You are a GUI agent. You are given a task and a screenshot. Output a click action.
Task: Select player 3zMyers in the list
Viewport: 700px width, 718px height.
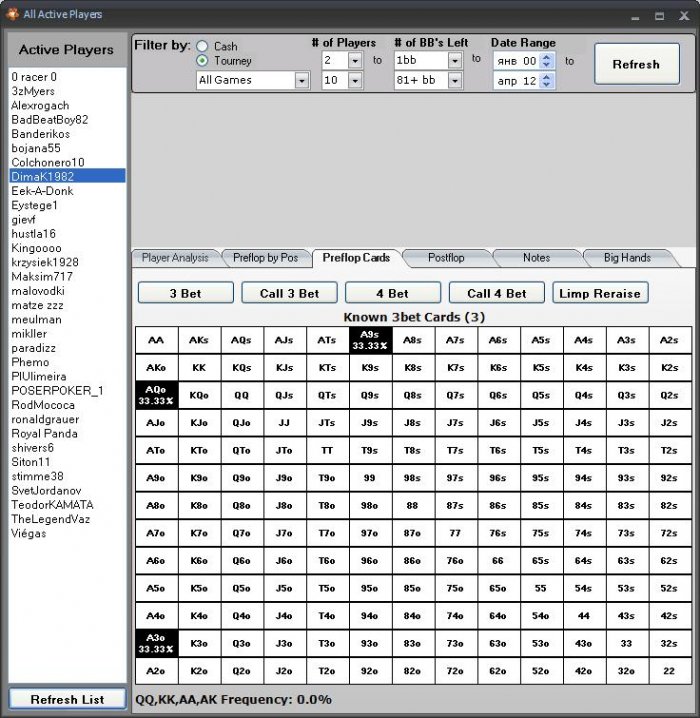(67, 91)
